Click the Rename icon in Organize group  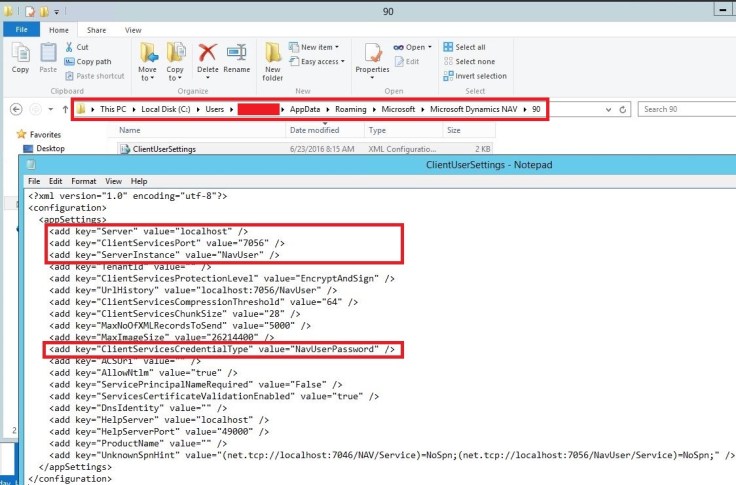pyautogui.click(x=237, y=58)
